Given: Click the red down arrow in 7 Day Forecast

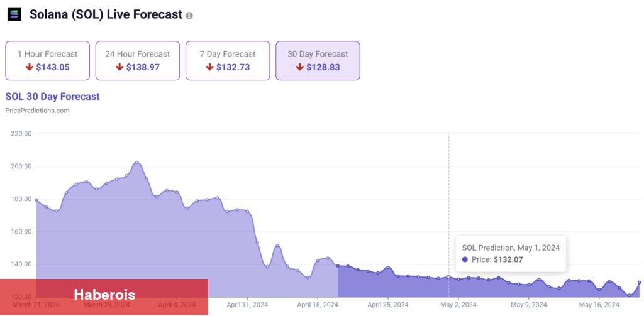Looking at the screenshot, I should click(209, 67).
